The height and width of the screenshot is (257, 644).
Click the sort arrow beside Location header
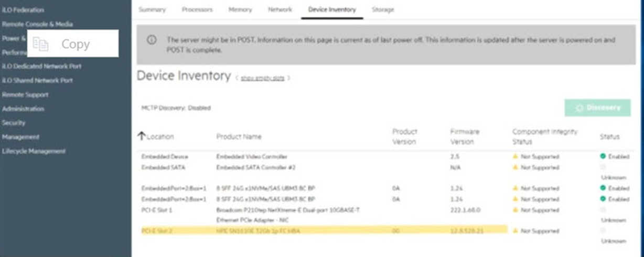click(x=141, y=136)
